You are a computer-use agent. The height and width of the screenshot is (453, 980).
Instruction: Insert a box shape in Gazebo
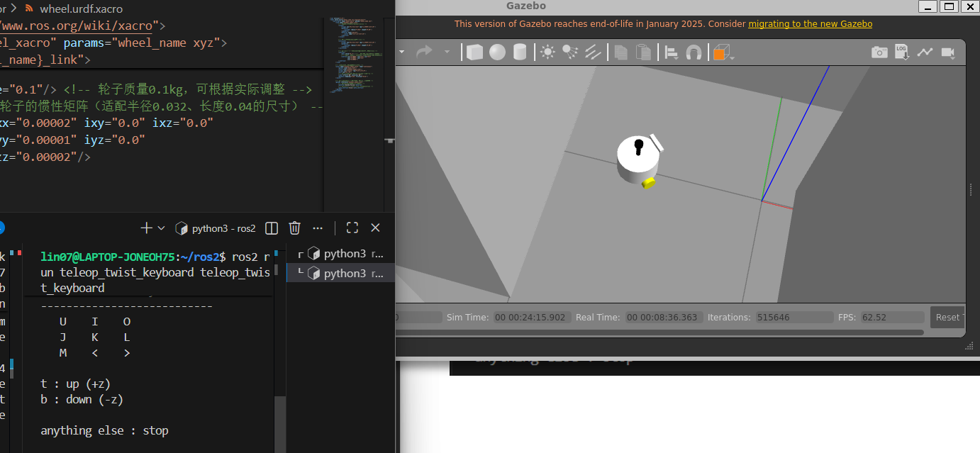click(x=474, y=52)
